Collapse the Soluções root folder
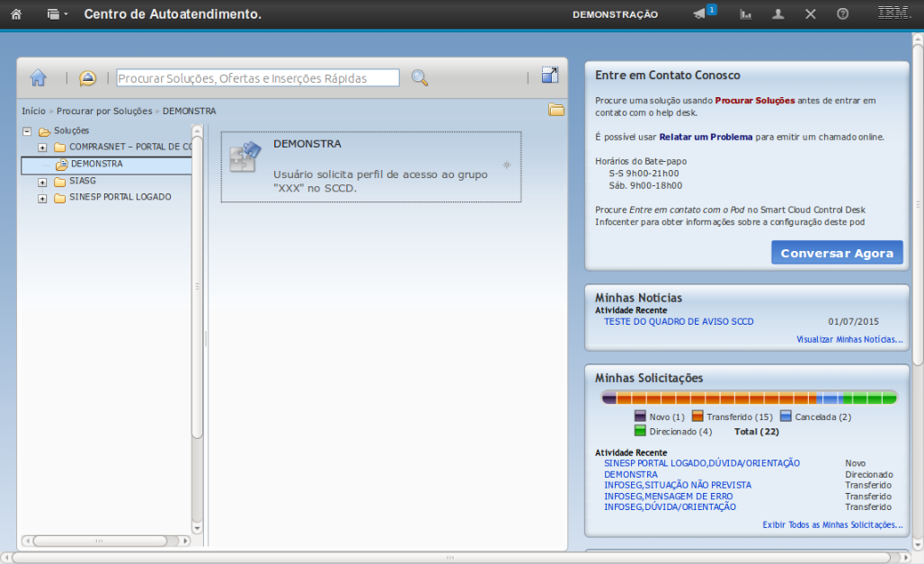 coord(27,131)
